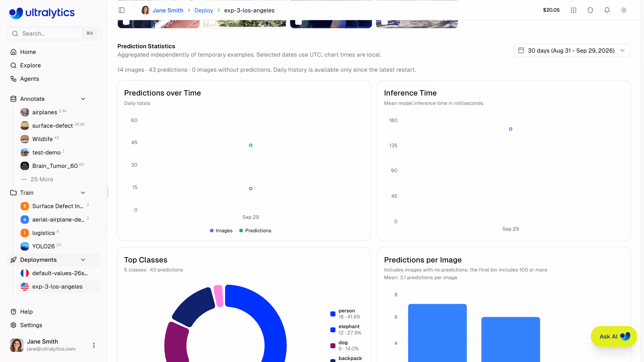
Task: Open the apps grid icon
Action: coord(574,10)
